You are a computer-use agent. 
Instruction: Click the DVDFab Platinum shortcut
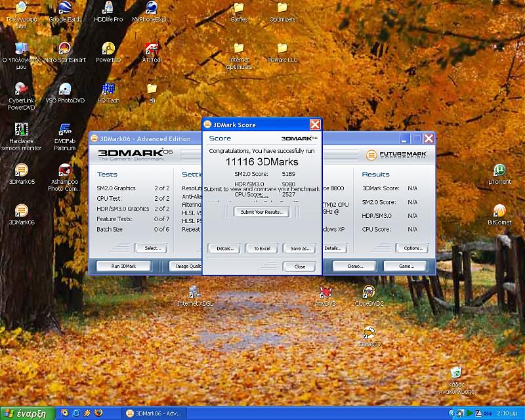pos(65,136)
